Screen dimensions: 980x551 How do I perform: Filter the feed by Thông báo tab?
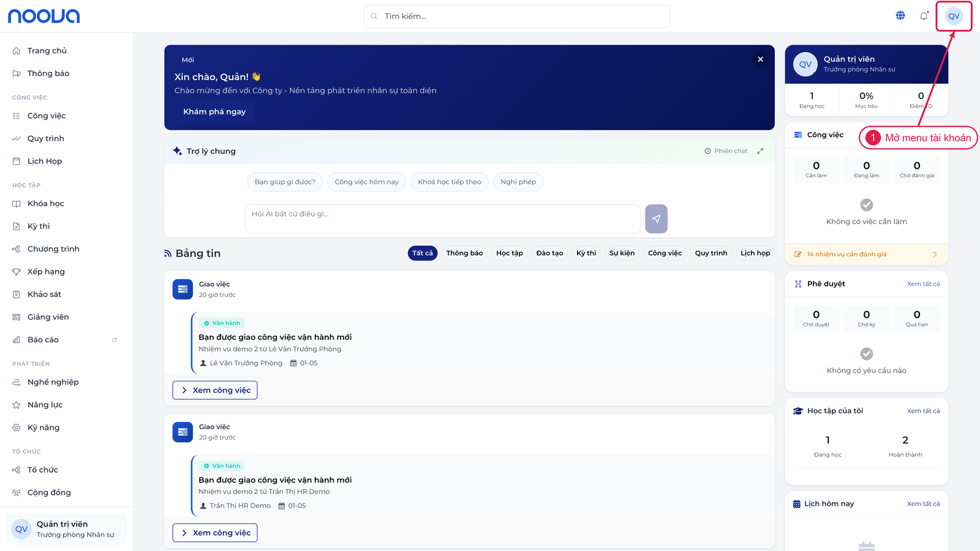click(464, 253)
